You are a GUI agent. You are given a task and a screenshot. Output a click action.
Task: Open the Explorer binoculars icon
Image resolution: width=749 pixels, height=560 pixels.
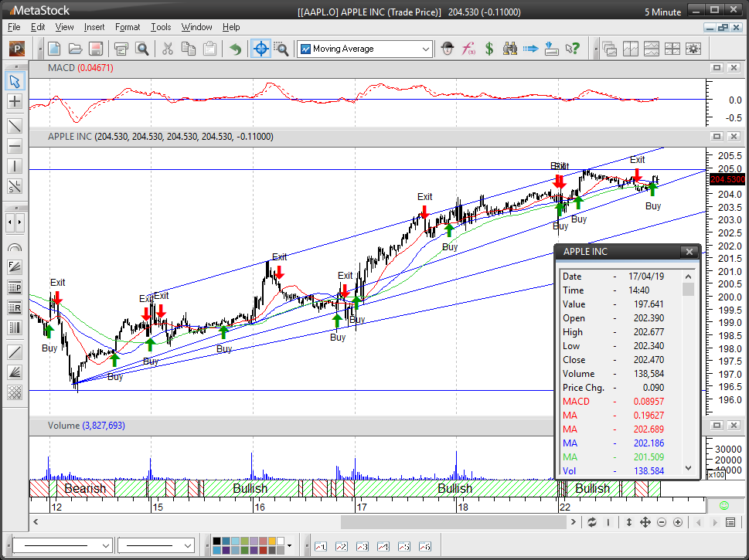[x=509, y=49]
